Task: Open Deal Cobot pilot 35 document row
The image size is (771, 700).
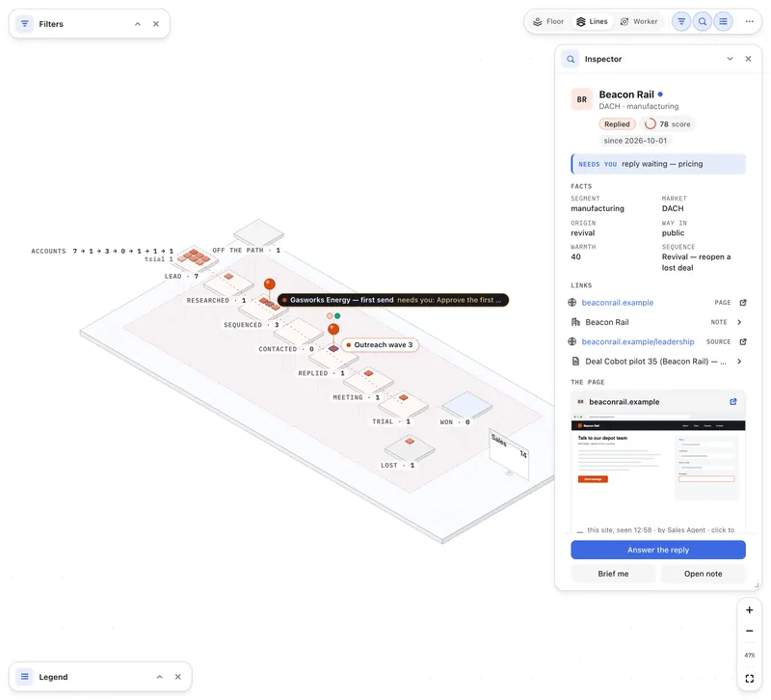Action: coord(657,362)
